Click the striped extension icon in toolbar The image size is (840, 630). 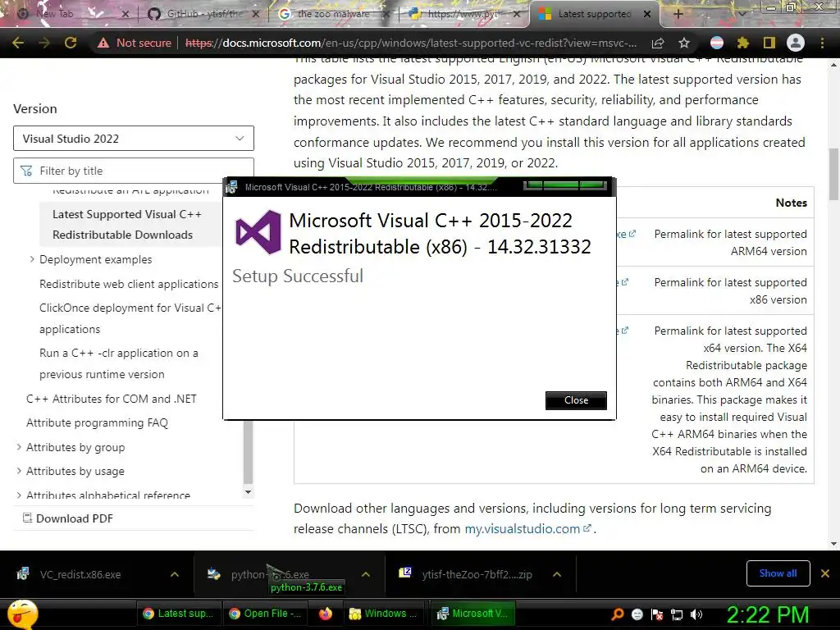717,43
